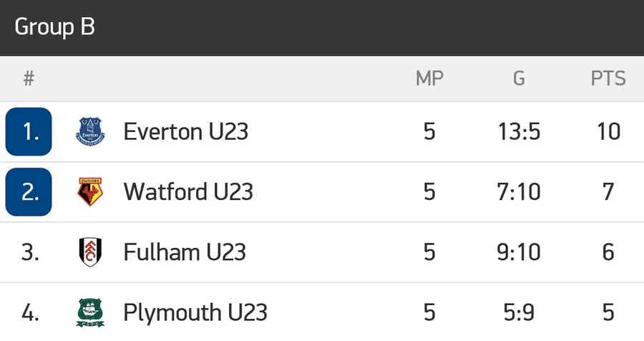644x341 pixels.
Task: Sort by the G column header
Action: pos(519,79)
